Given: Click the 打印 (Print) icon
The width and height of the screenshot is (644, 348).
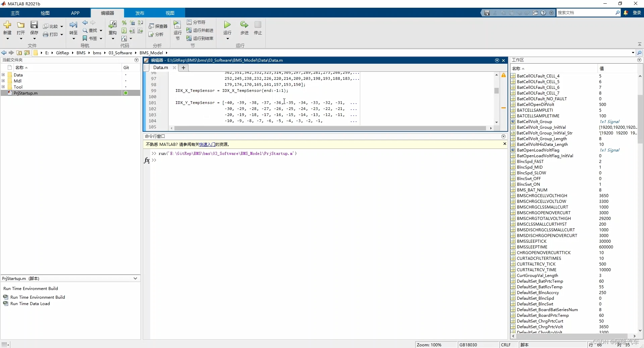Looking at the screenshot, I should (46, 34).
